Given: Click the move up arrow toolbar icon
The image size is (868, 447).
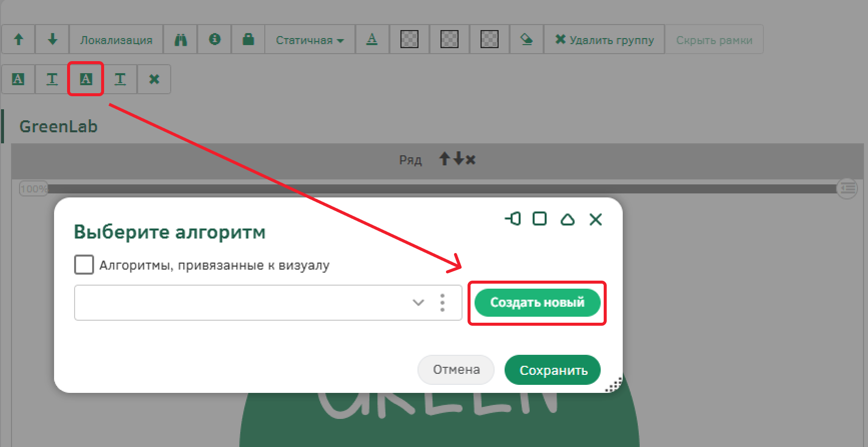Looking at the screenshot, I should 19,39.
